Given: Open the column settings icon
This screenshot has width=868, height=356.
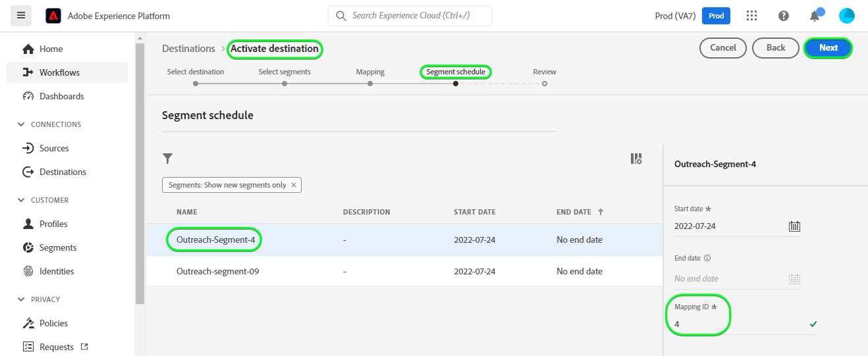Looking at the screenshot, I should pyautogui.click(x=636, y=159).
